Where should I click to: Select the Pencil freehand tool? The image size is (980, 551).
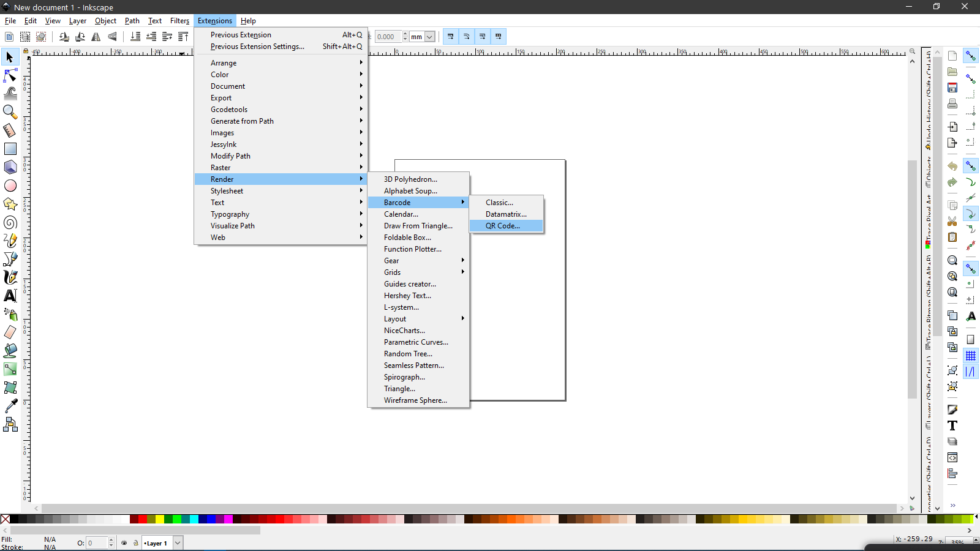pyautogui.click(x=10, y=241)
